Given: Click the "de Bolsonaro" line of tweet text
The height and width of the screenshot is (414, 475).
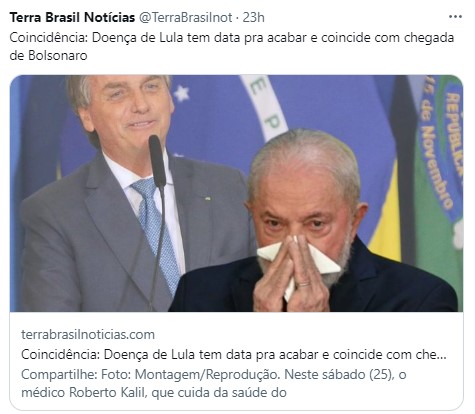Looking at the screenshot, I should (48, 55).
